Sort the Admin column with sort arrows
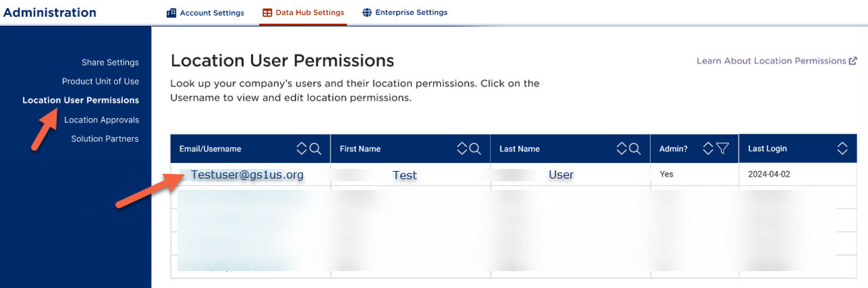Viewport: 868px width, 288px height. [709, 149]
